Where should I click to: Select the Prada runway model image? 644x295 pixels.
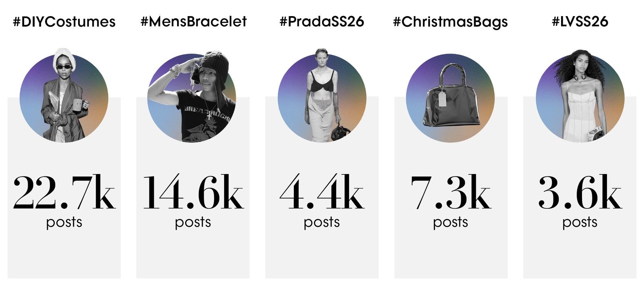(x=322, y=97)
